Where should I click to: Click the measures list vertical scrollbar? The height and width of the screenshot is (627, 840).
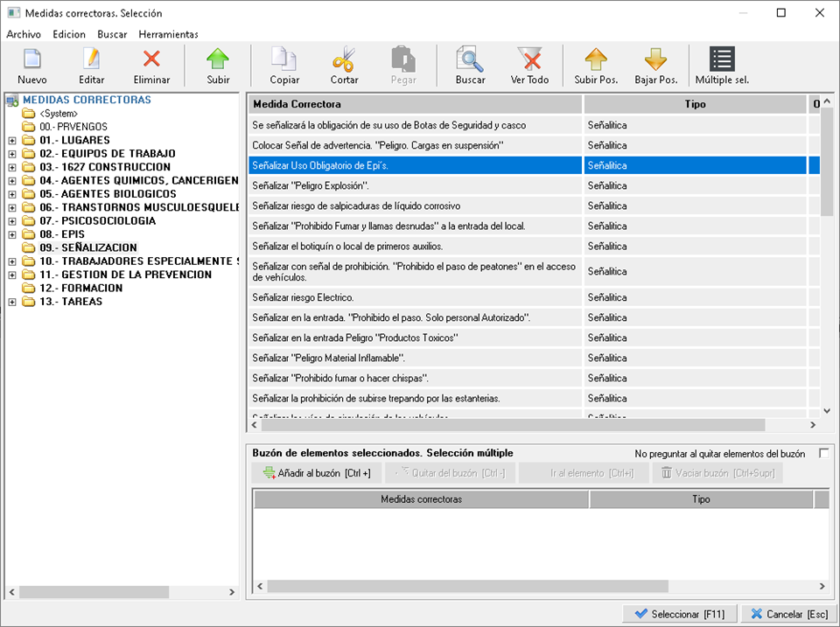tap(827, 262)
